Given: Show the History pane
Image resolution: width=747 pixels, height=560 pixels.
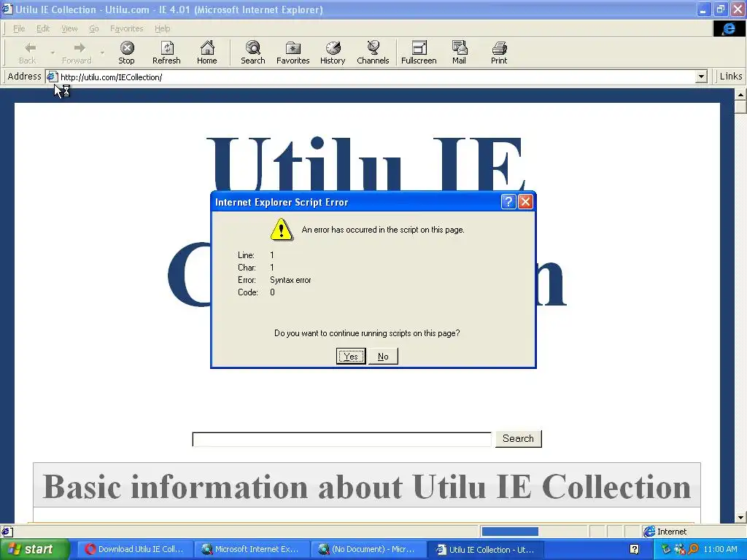Looking at the screenshot, I should 333,52.
